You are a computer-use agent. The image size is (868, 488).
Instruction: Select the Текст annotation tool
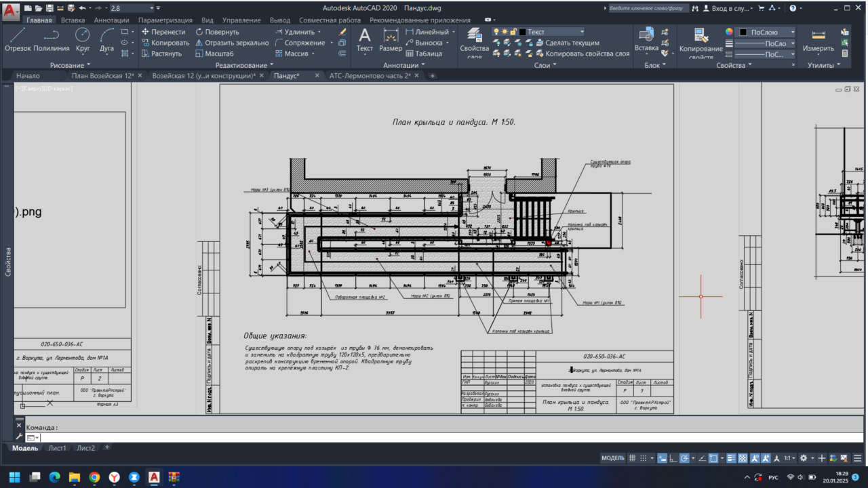pos(365,40)
